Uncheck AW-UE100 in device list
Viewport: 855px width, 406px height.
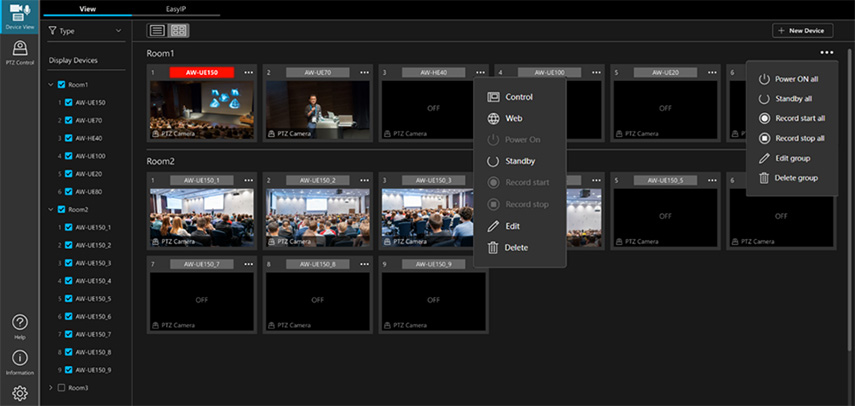coord(69,156)
